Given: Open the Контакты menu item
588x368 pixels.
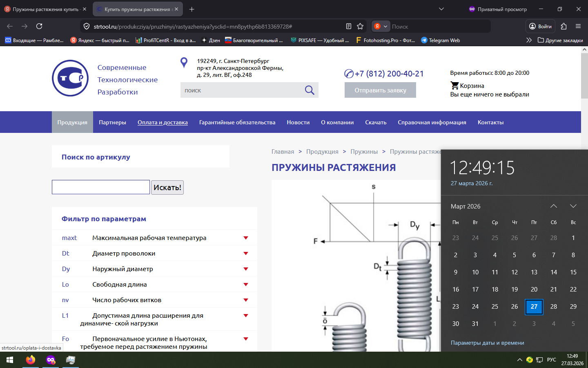Looking at the screenshot, I should pos(490,122).
